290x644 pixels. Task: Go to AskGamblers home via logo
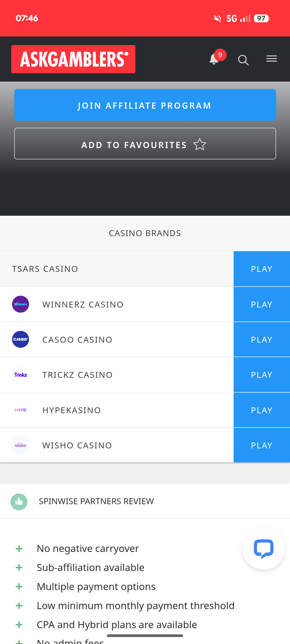(73, 59)
